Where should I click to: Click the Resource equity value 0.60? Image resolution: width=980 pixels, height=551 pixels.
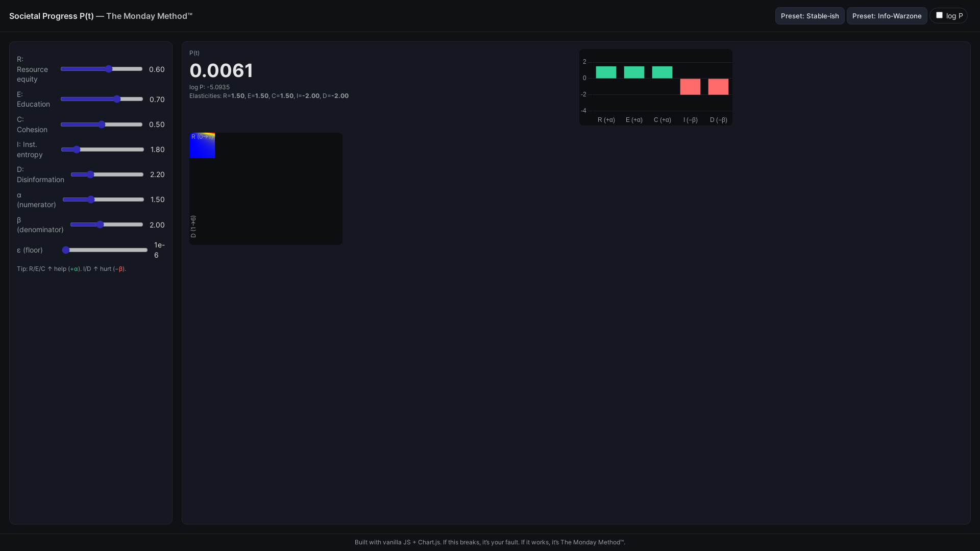click(x=157, y=69)
